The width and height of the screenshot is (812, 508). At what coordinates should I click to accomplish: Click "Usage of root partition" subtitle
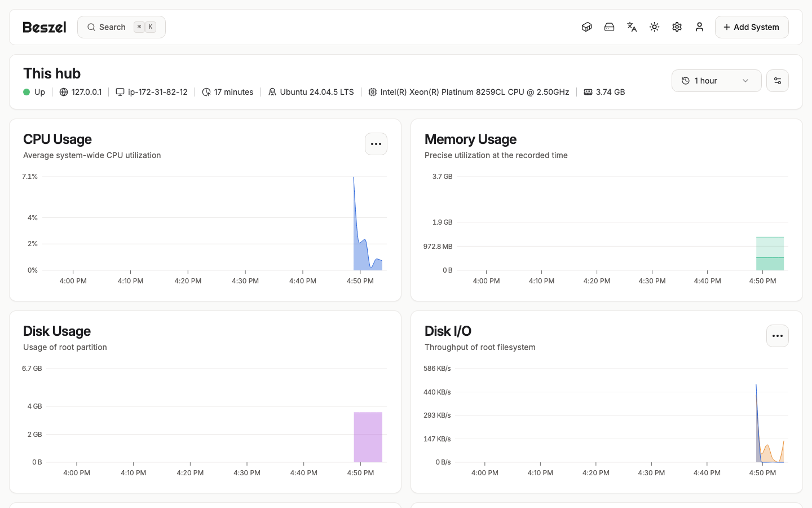(65, 347)
